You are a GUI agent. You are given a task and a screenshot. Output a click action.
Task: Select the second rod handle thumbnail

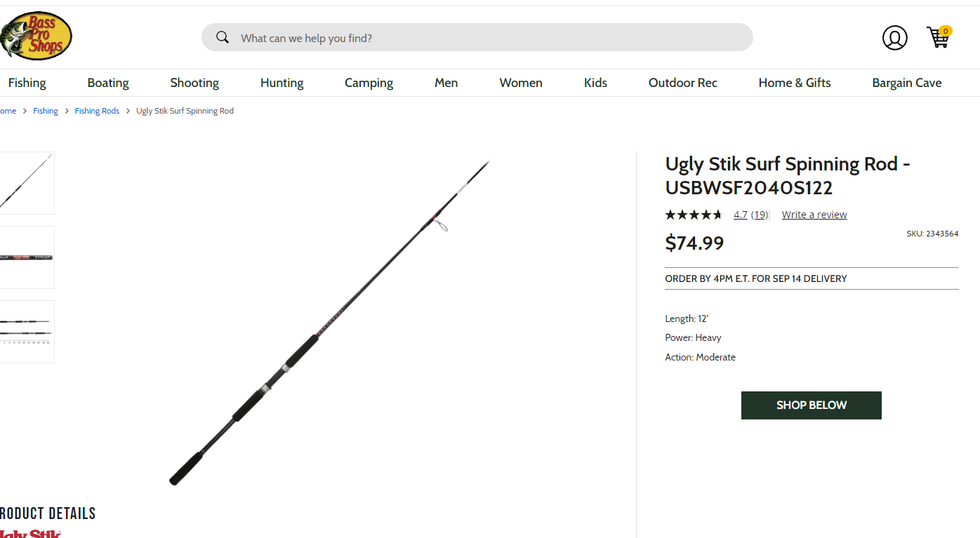[x=27, y=257]
